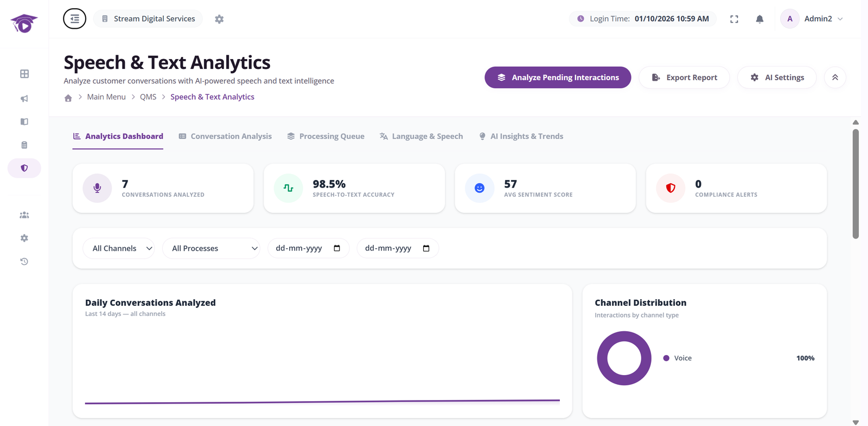Viewport: 868px width, 426px height.
Task: Click the history clock icon in sidebar
Action: click(x=24, y=261)
